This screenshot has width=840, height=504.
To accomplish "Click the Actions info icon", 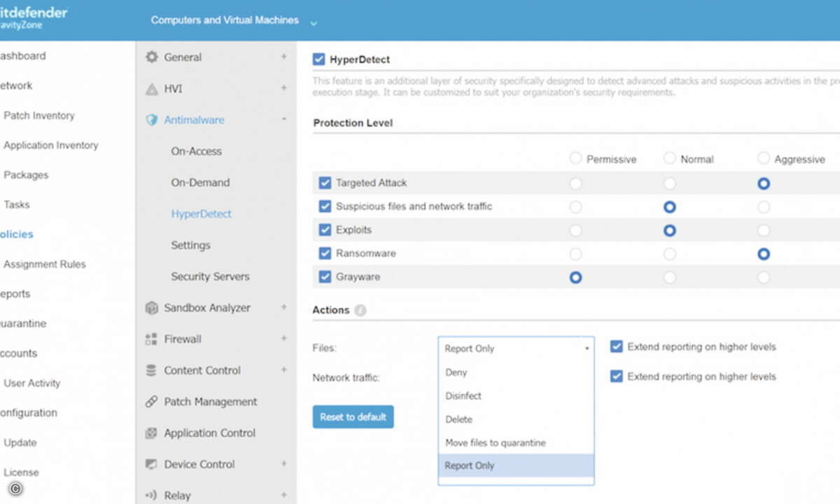I will (360, 310).
